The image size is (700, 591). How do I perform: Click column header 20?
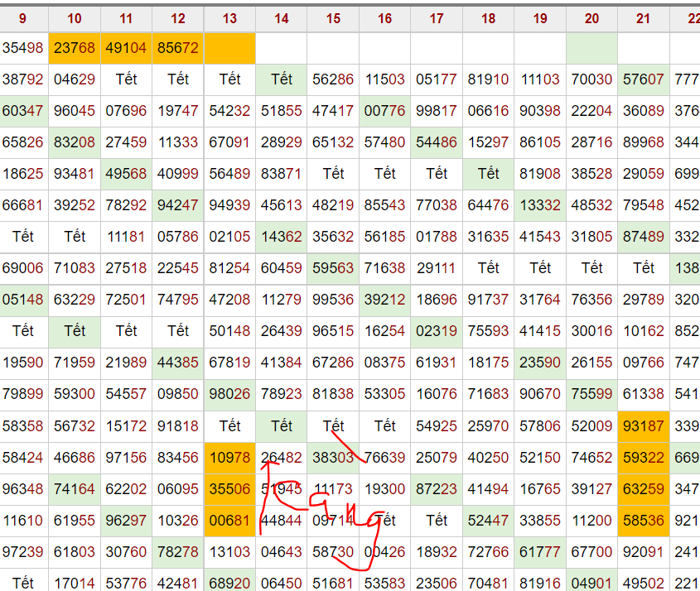[x=591, y=18]
